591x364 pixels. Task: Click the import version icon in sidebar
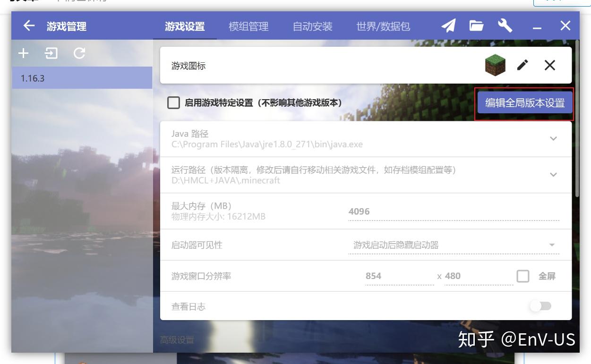52,53
